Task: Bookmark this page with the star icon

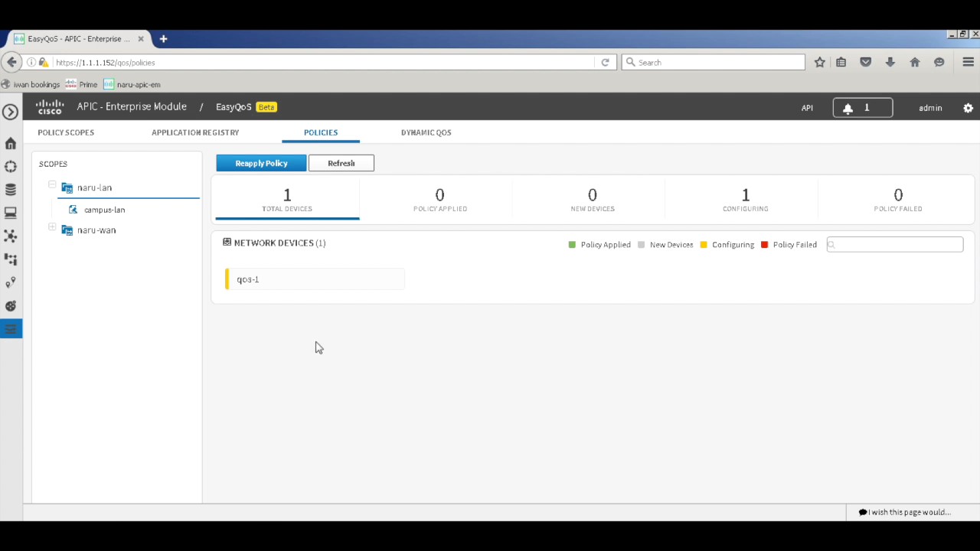Action: pyautogui.click(x=820, y=62)
